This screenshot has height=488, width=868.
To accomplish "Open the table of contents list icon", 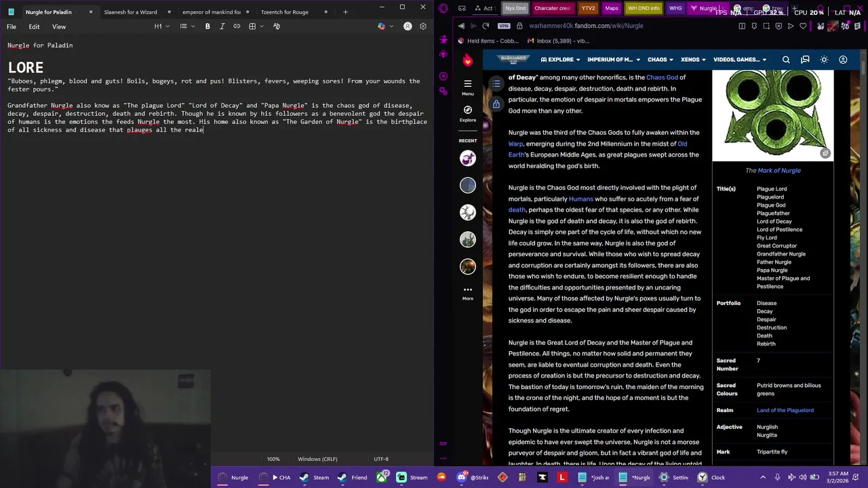I will click(x=496, y=83).
